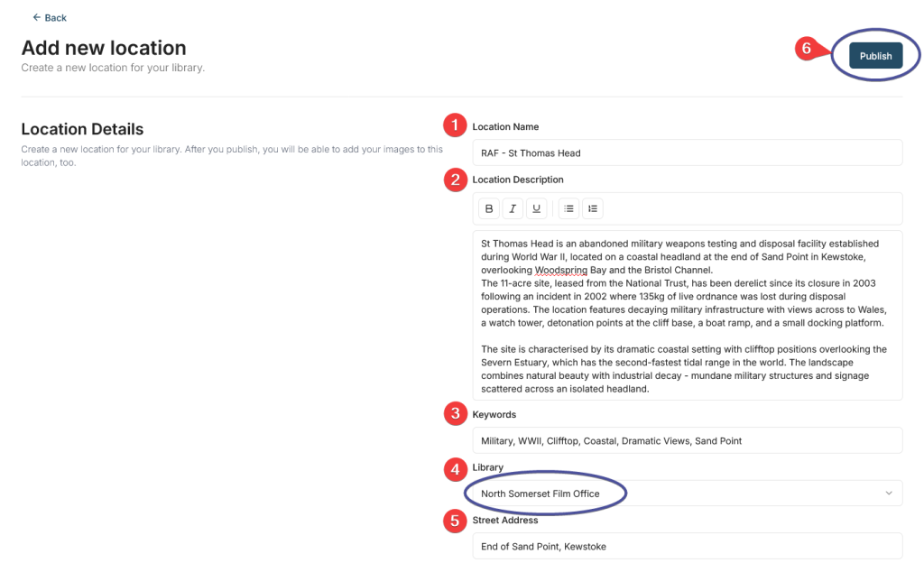Click the spell-flagged word Woodspring

562,270
